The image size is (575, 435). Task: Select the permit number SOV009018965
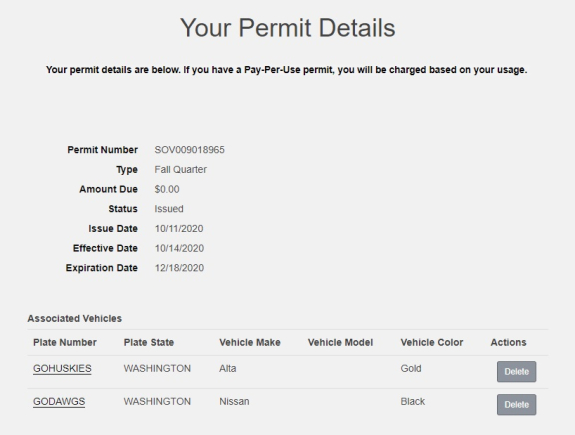coord(189,150)
